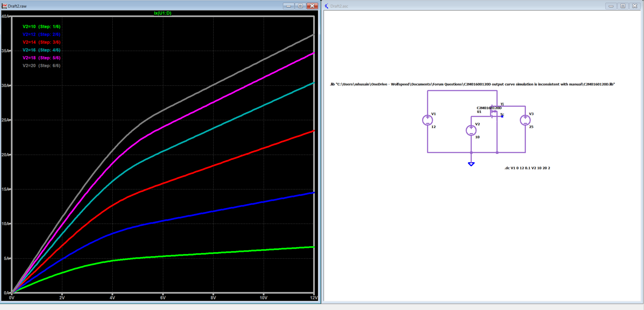
Task: Click the V1 value label 12
Action: click(433, 127)
